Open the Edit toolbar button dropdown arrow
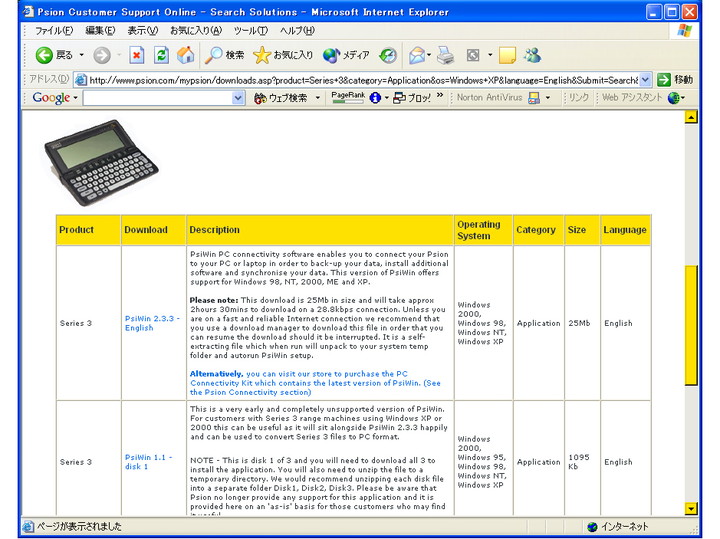This screenshot has height=539, width=720. coord(490,56)
